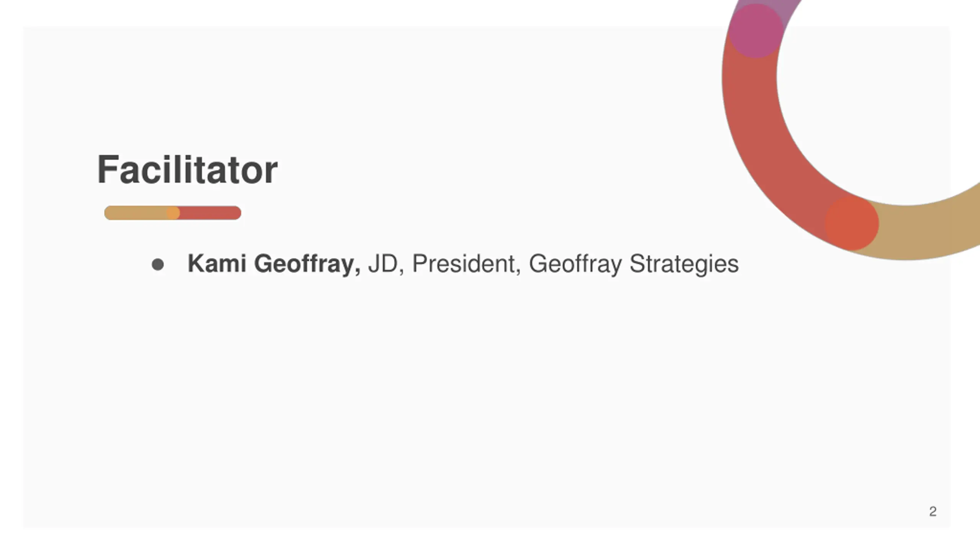980x551 pixels.
Task: Select the word President
Action: (464, 264)
